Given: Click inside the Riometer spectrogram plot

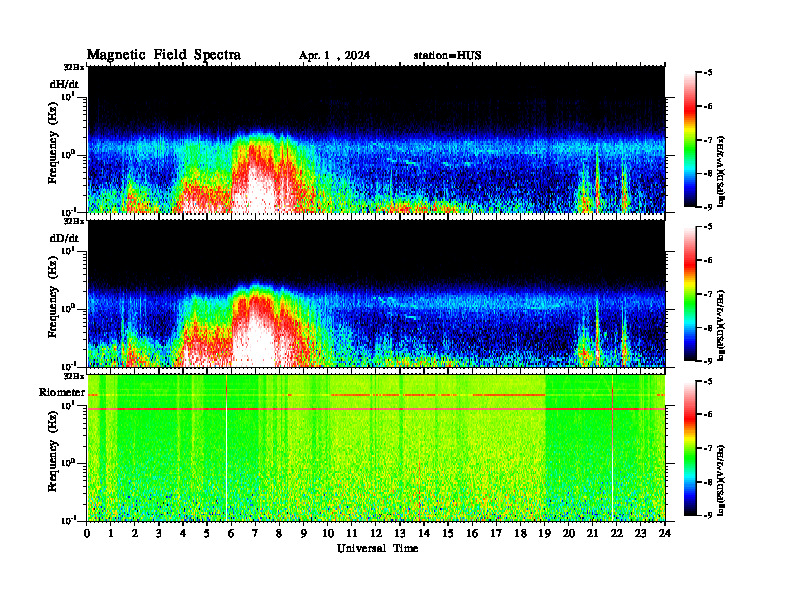Looking at the screenshot, I should (x=376, y=447).
